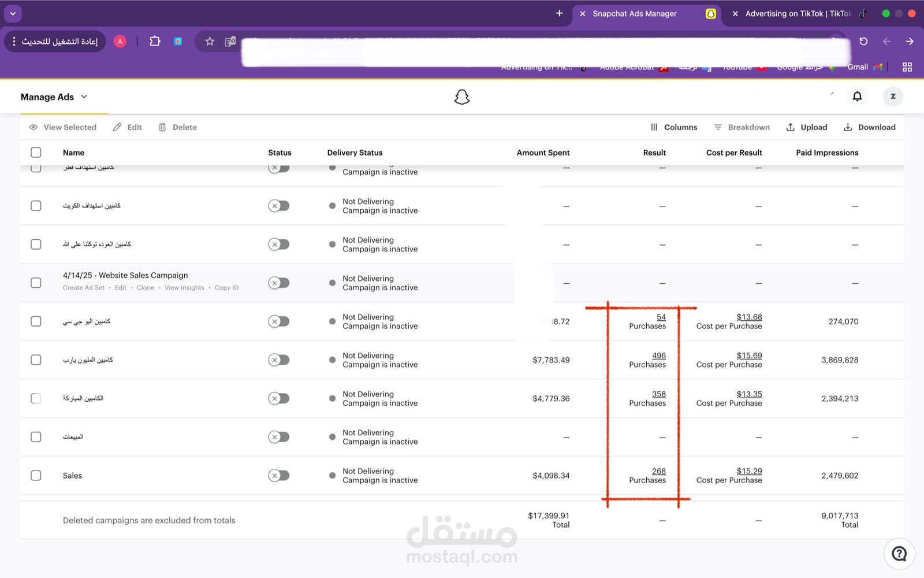The image size is (924, 578).
Task: Close the Advertising on TikTok tab
Action: coord(735,14)
